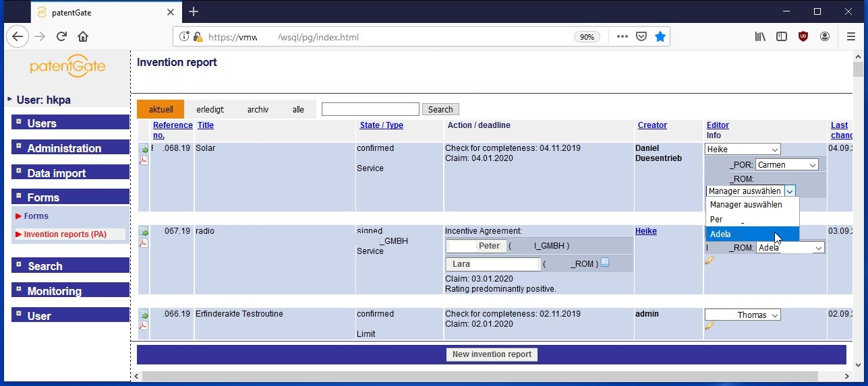Open the Heike editor dropdown
The width and height of the screenshot is (868, 386).
coord(743,149)
